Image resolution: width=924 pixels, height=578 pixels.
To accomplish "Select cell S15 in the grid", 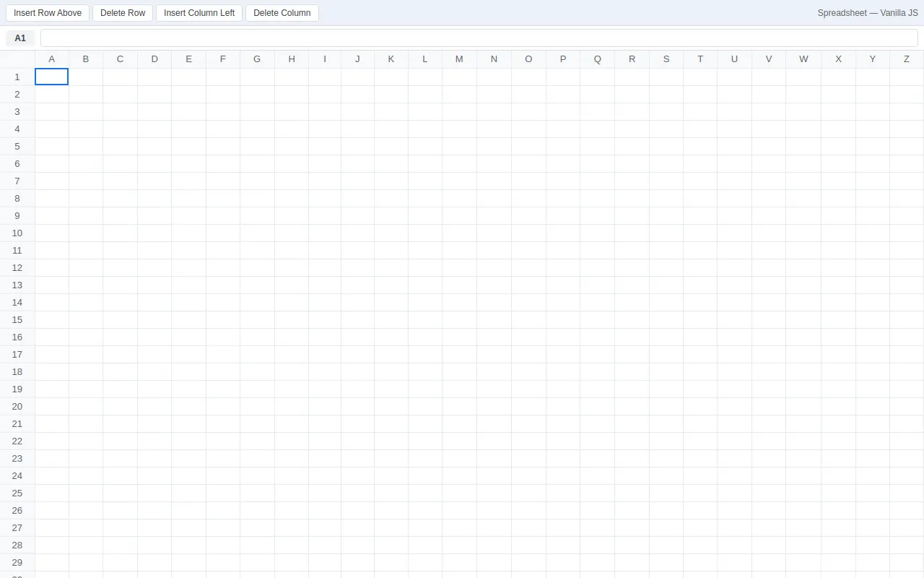I will [x=666, y=319].
